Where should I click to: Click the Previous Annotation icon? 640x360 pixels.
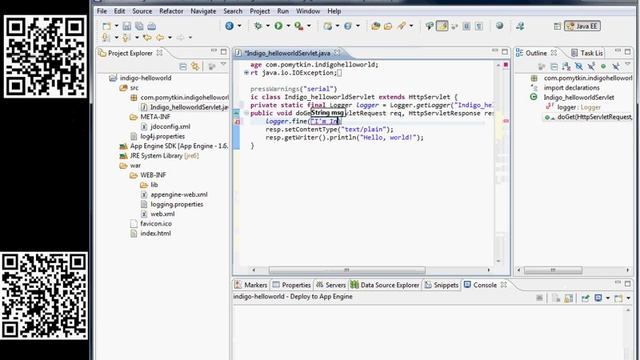(126, 38)
